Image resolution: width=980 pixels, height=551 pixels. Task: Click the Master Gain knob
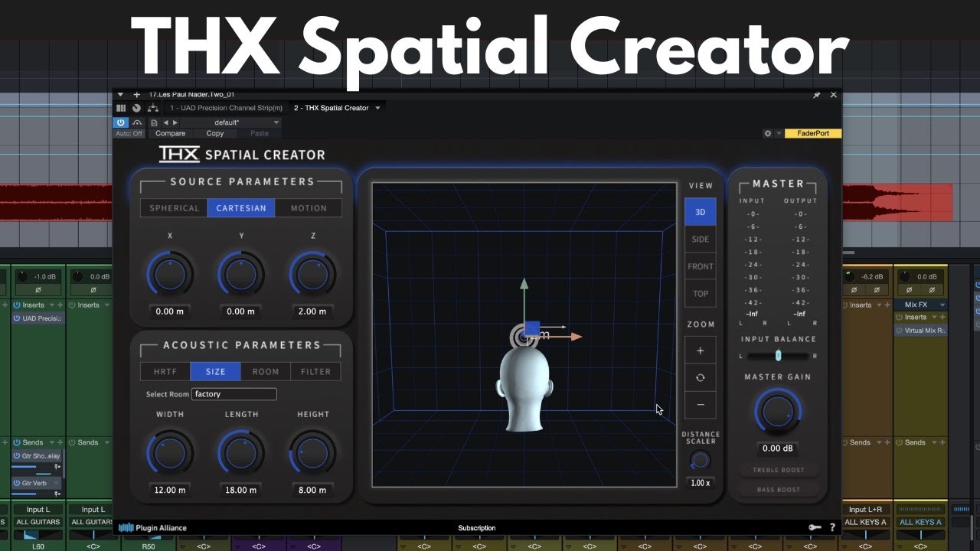pos(778,412)
